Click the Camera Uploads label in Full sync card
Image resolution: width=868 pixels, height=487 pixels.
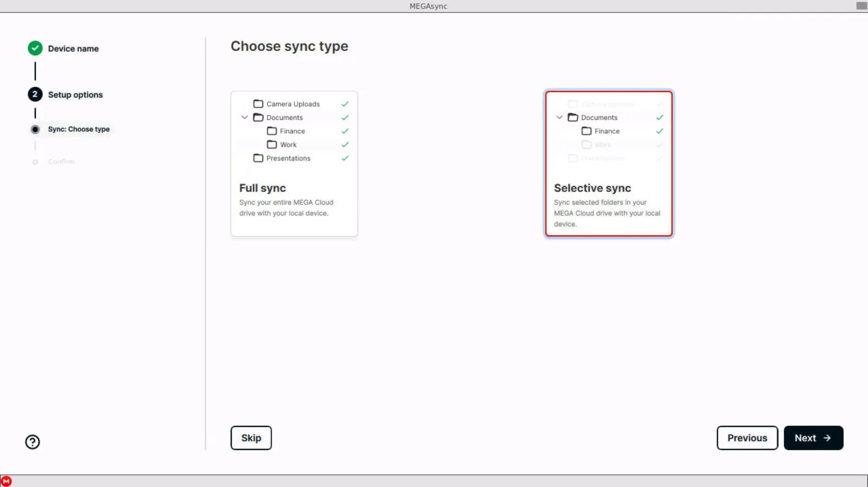tap(293, 104)
